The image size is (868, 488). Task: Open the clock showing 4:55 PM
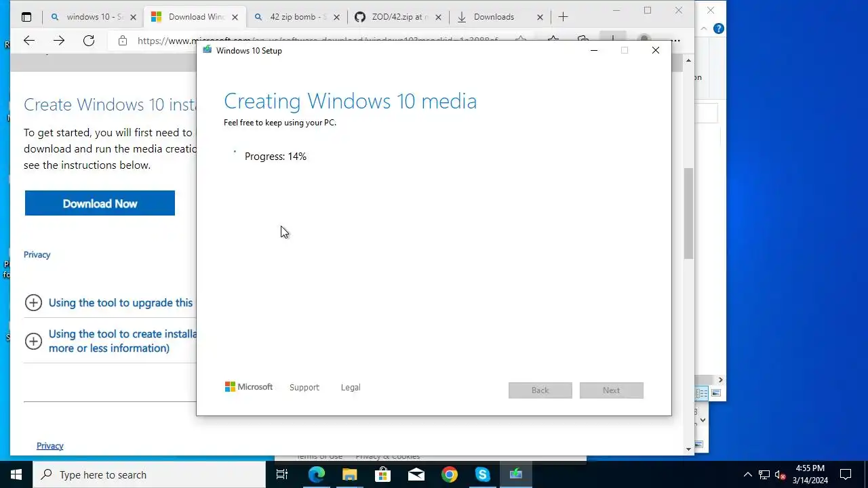811,474
